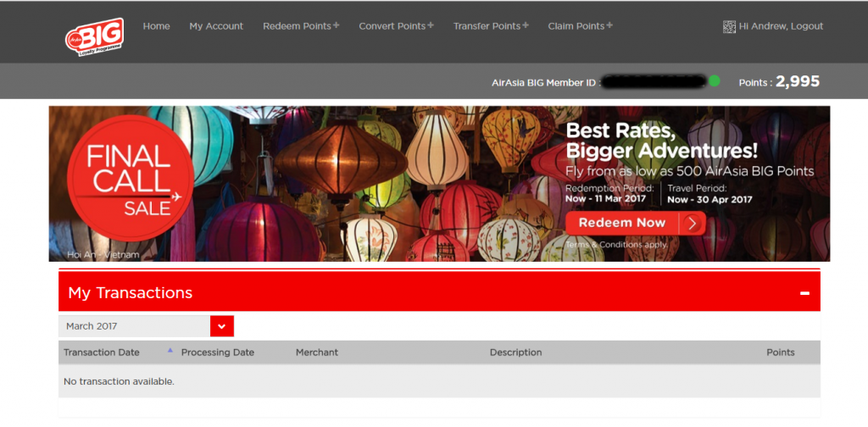Screen dimensions: 868x427
Task: Go to the Home page
Action: (x=157, y=26)
